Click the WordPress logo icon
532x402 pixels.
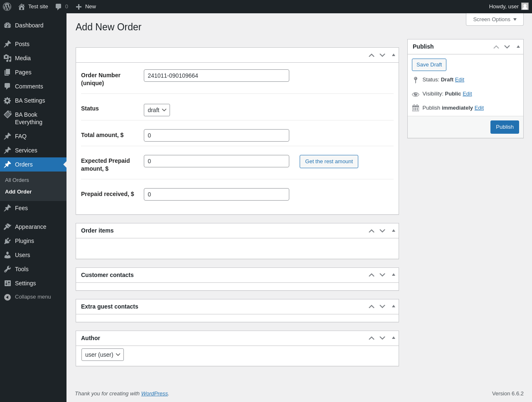7,7
